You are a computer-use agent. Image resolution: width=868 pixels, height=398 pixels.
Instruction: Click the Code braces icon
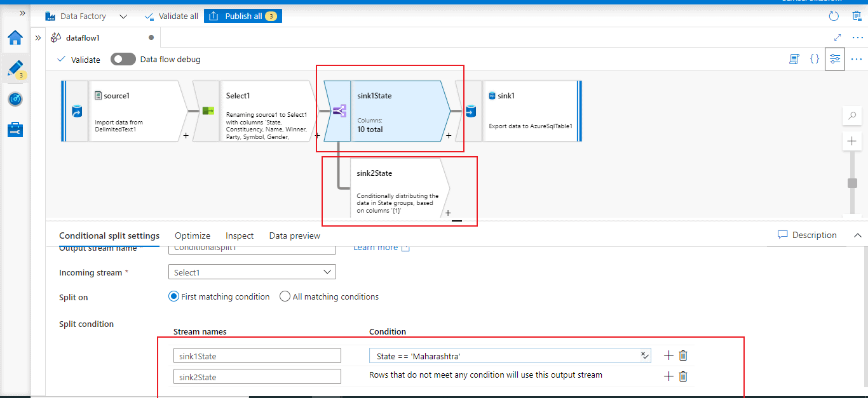tap(815, 59)
